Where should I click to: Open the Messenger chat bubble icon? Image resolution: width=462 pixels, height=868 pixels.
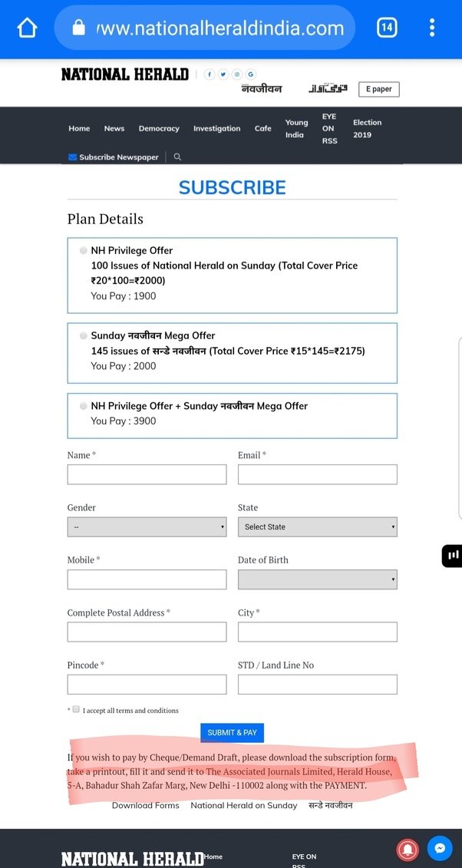tap(440, 848)
